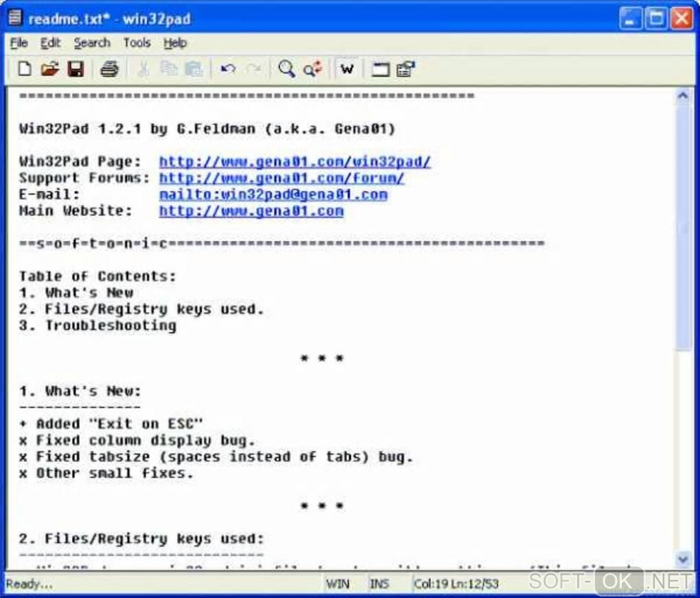Viewport: 700px width, 598px height.
Task: Cut selection with the scissors icon
Action: [143, 69]
